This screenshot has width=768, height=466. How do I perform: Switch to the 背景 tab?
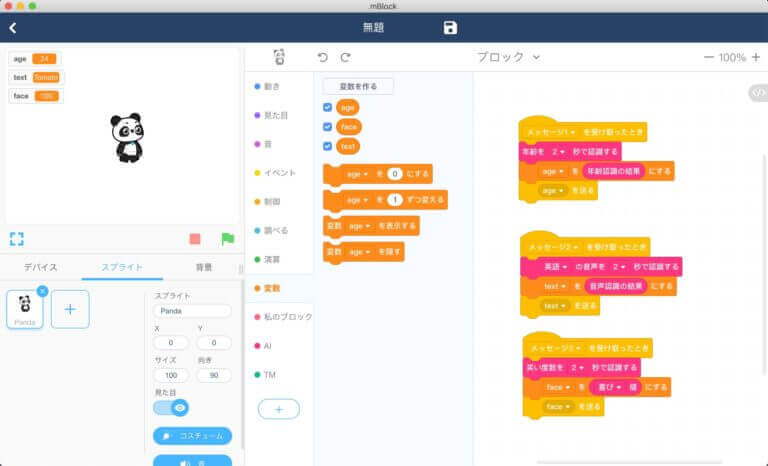[204, 267]
